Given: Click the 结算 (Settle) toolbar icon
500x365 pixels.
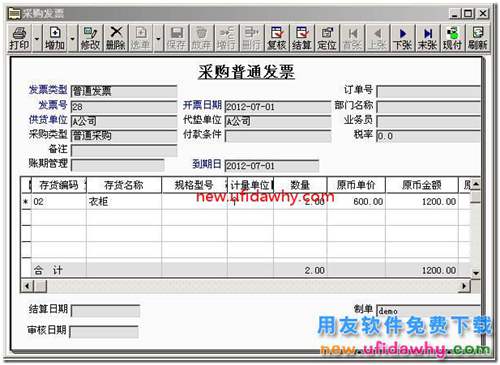Looking at the screenshot, I should pos(302,38).
